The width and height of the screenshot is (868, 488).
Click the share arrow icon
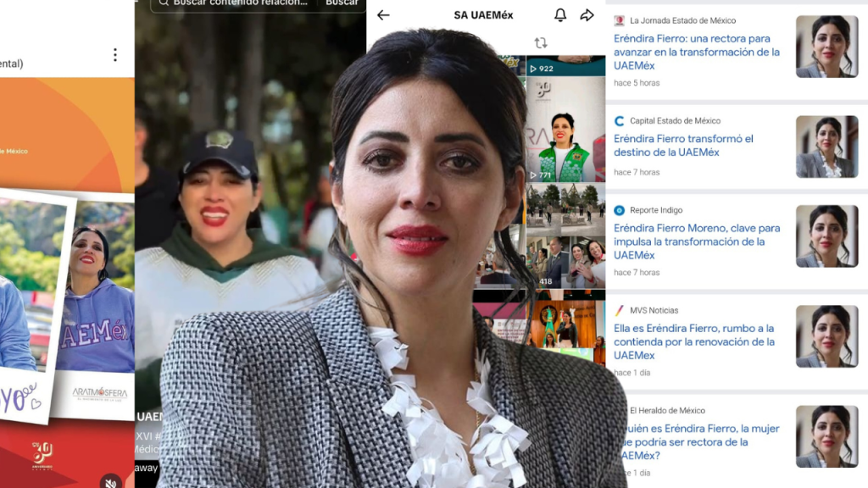[587, 15]
